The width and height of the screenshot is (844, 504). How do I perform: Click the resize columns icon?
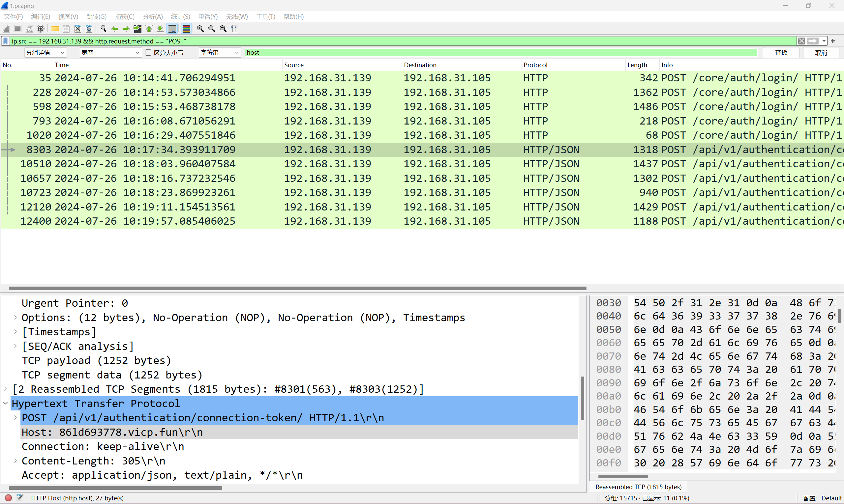(234, 29)
